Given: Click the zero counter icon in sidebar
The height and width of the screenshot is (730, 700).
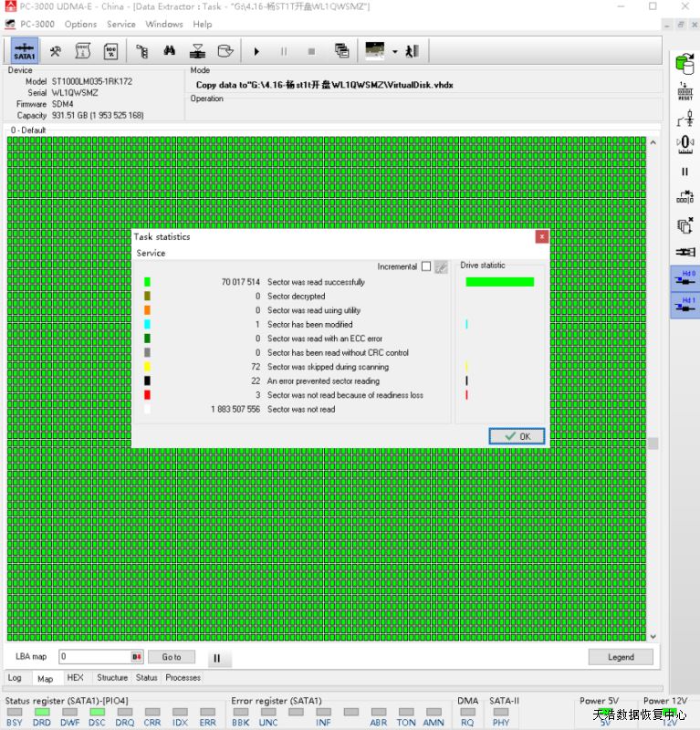Looking at the screenshot, I should click(x=684, y=144).
